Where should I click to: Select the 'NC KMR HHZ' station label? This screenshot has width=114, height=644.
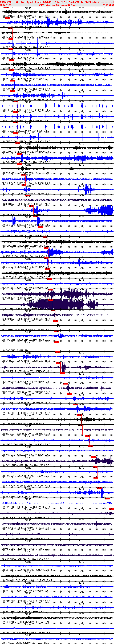(x=8, y=68)
